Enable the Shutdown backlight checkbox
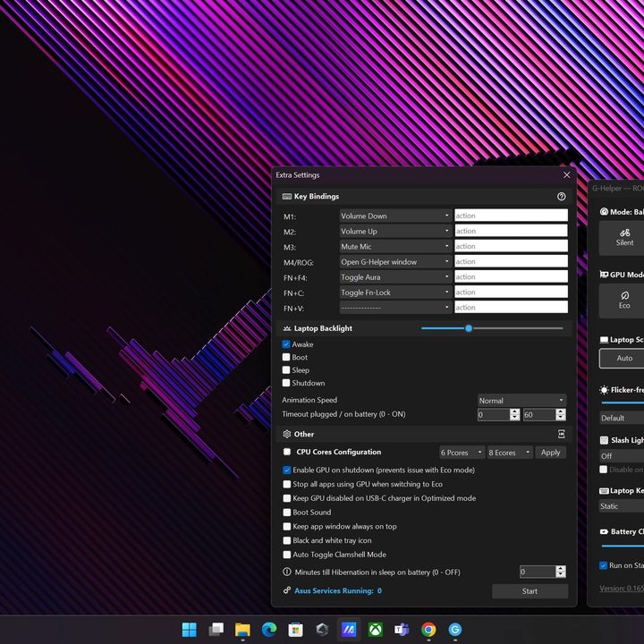The image size is (644, 644). (286, 383)
